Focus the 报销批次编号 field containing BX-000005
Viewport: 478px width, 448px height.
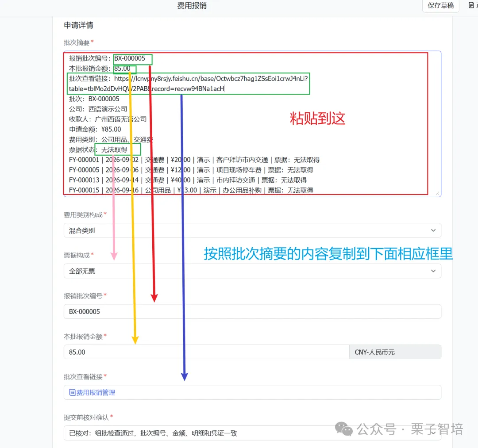click(252, 311)
